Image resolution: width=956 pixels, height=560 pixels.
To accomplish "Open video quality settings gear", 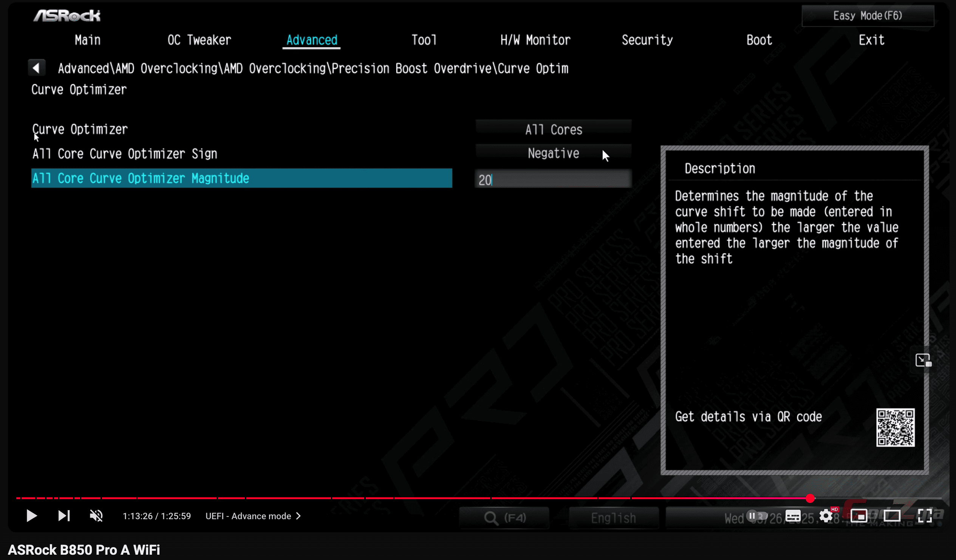I will [x=826, y=516].
